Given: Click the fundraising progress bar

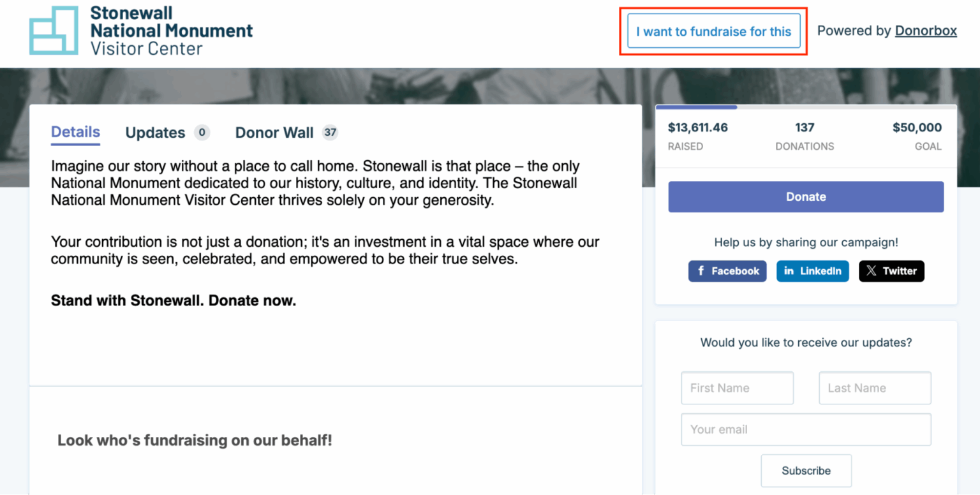Looking at the screenshot, I should pos(806,107).
